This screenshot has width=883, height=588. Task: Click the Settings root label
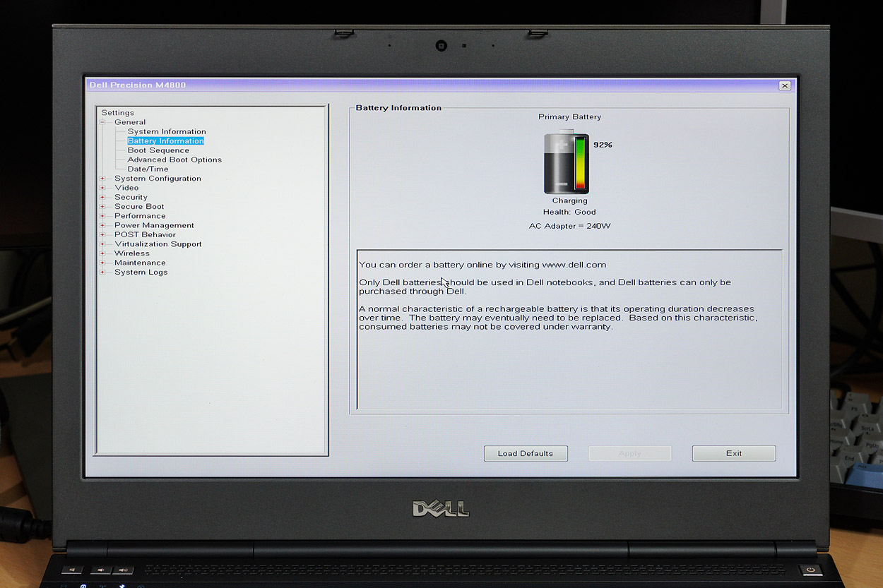[117, 113]
